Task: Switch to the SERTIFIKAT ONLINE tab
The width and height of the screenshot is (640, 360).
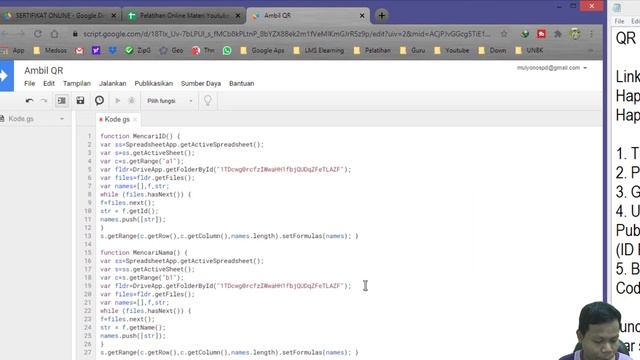Action: [59, 16]
